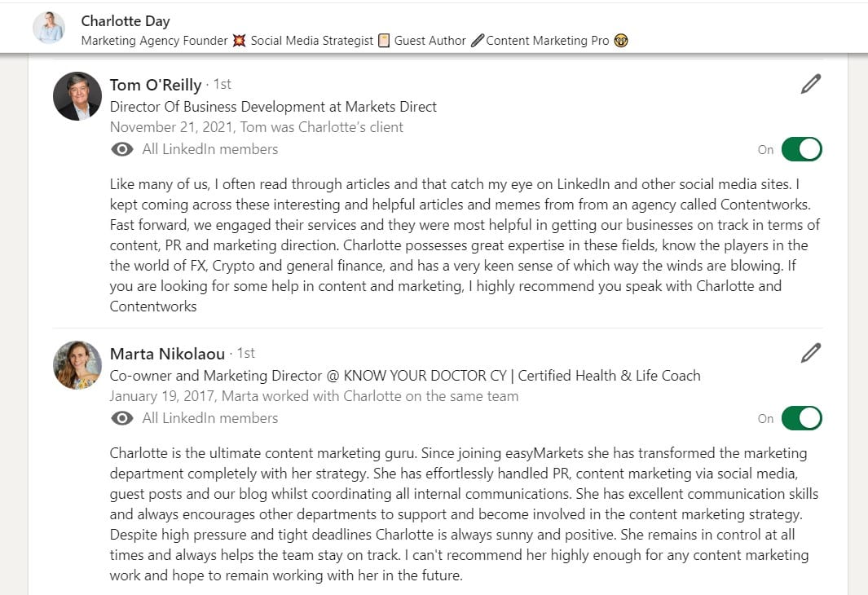Click Marta's 'All LinkedIn members' visibility label
Image resolution: width=868 pixels, height=595 pixels.
[x=210, y=418]
